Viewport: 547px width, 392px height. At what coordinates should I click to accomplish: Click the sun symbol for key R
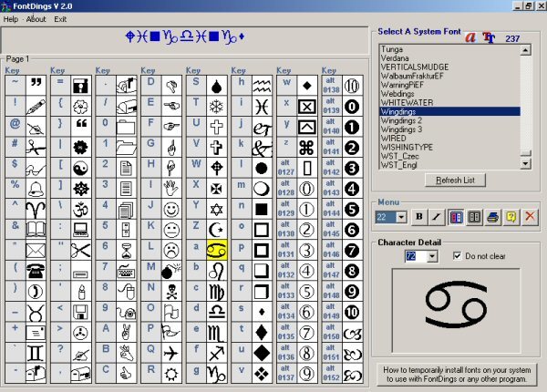171,374
